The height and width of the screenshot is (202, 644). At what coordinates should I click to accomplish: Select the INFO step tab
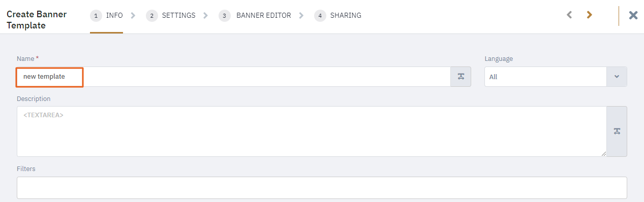coord(107,16)
